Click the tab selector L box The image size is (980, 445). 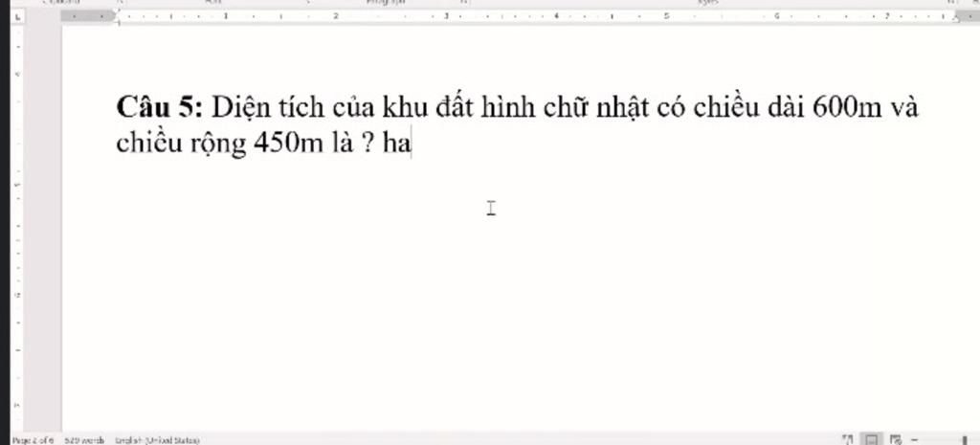pyautogui.click(x=17, y=17)
